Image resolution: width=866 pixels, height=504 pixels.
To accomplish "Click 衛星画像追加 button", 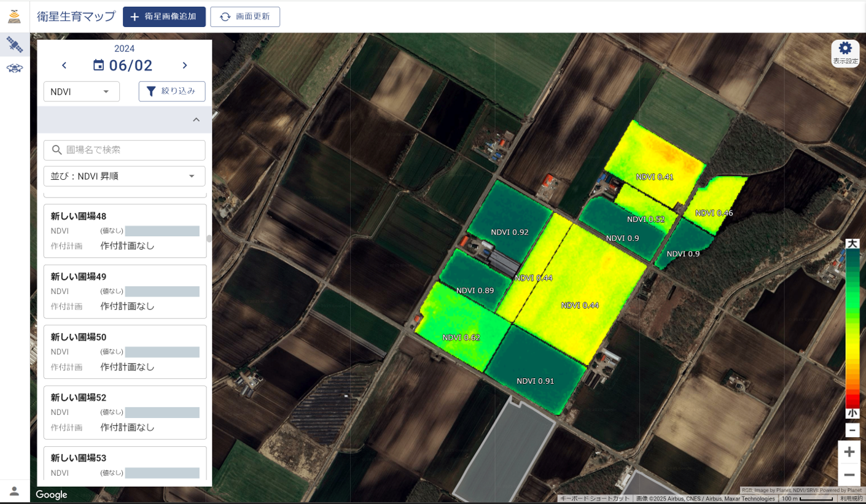I will click(x=164, y=17).
